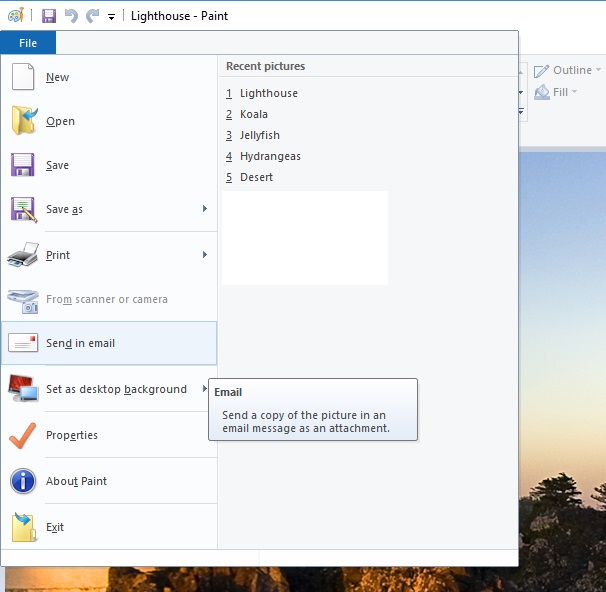Click the Exit folder icon
Image resolution: width=606 pixels, height=592 pixels.
(24, 527)
